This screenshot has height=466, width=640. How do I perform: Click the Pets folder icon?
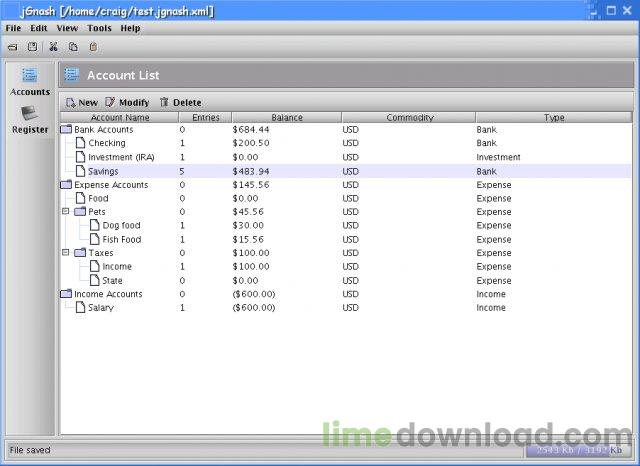click(80, 211)
